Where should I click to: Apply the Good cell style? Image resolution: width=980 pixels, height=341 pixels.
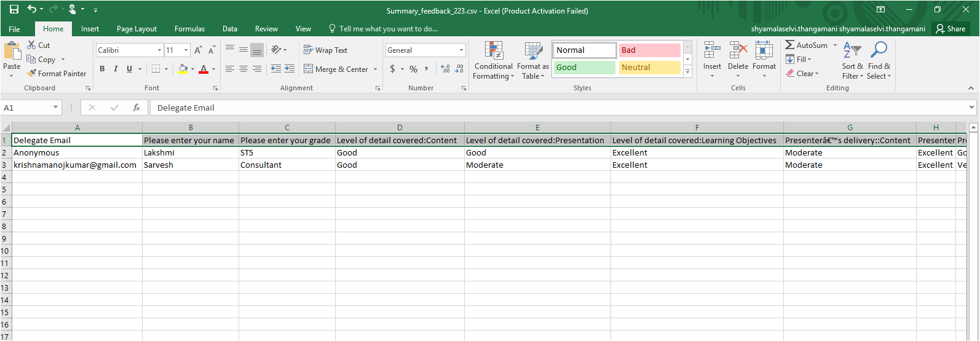tap(585, 68)
